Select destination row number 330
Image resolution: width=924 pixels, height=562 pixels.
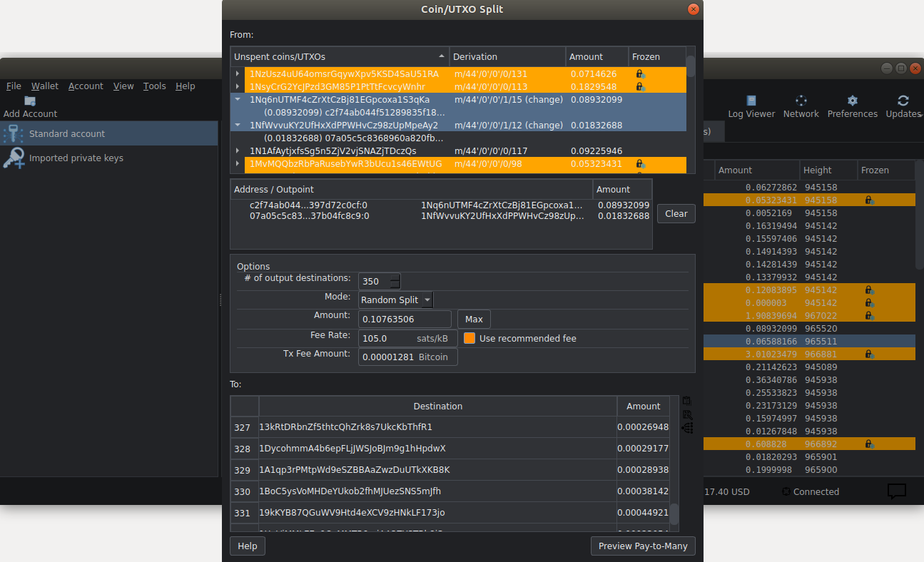[243, 491]
